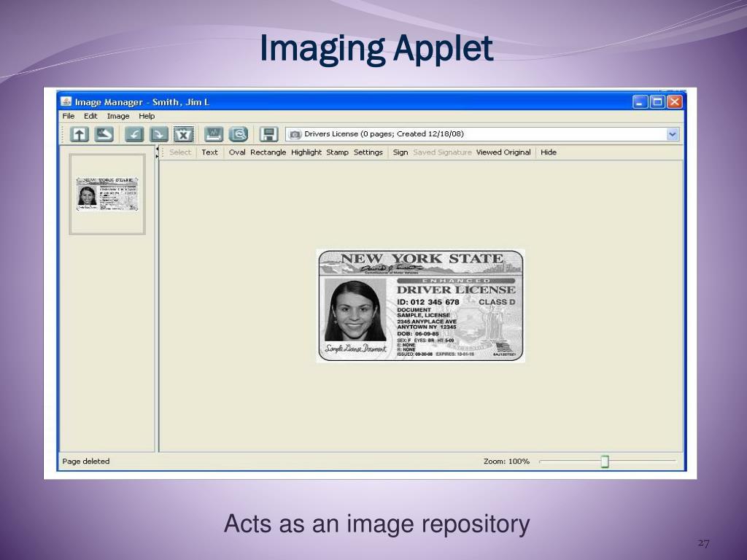This screenshot has height=560, width=747.
Task: Click the Sign button
Action: [x=400, y=152]
